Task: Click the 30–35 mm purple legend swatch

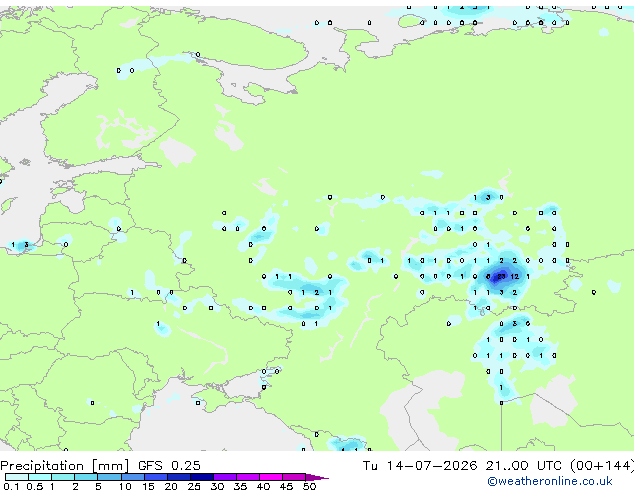Action: pyautogui.click(x=224, y=477)
